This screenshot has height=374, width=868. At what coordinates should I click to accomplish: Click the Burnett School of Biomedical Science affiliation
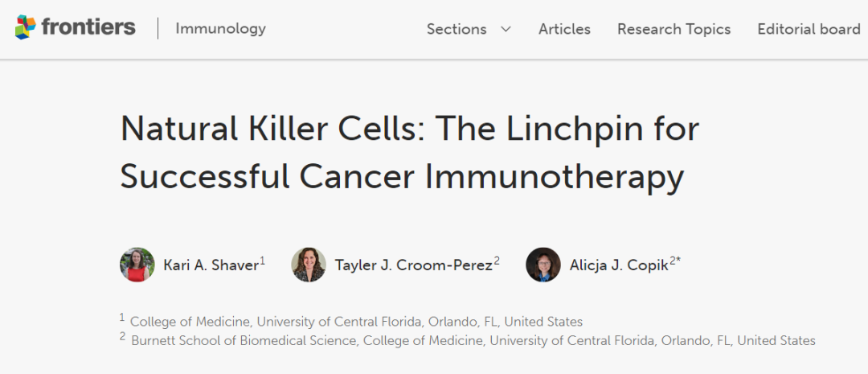coord(473,340)
